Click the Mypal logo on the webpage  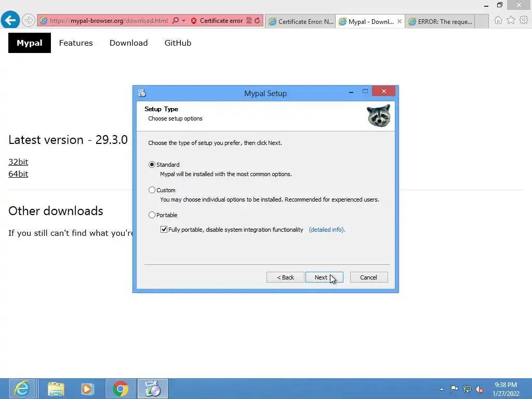point(30,43)
